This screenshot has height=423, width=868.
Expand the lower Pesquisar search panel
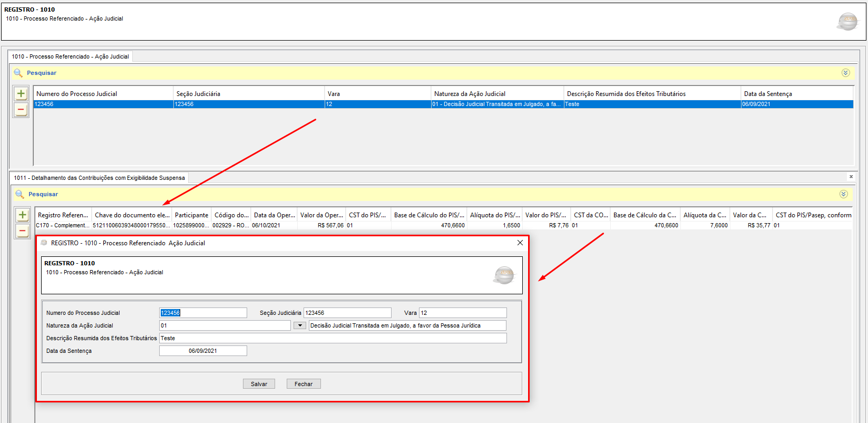[x=843, y=194]
